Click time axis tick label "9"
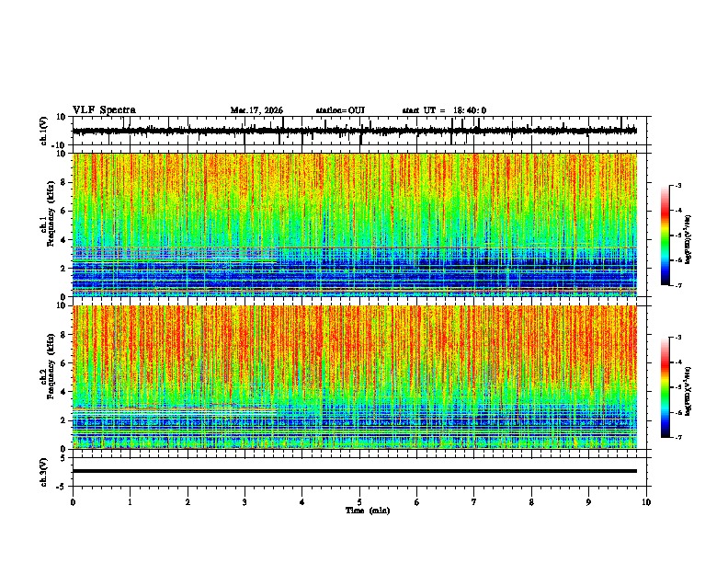The width and height of the screenshot is (728, 563). pyautogui.click(x=588, y=502)
